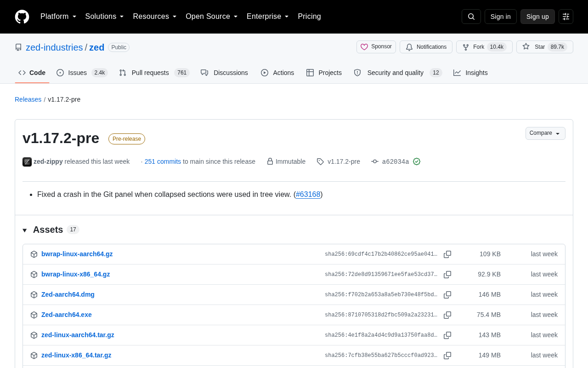The height and width of the screenshot is (368, 588).
Task: Copy sha256 for bwrap-linux-x86_64.gz
Action: click(447, 275)
